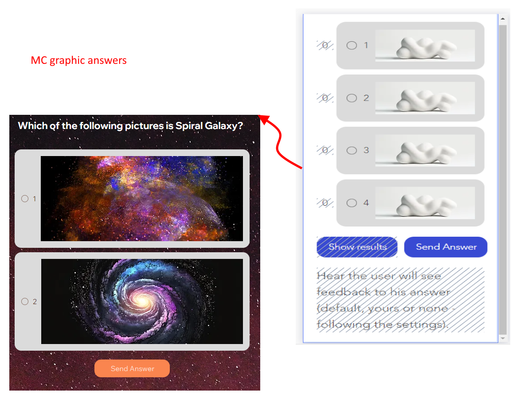
Task: Choose option 3 radio in the preview panel
Action: pyautogui.click(x=352, y=150)
